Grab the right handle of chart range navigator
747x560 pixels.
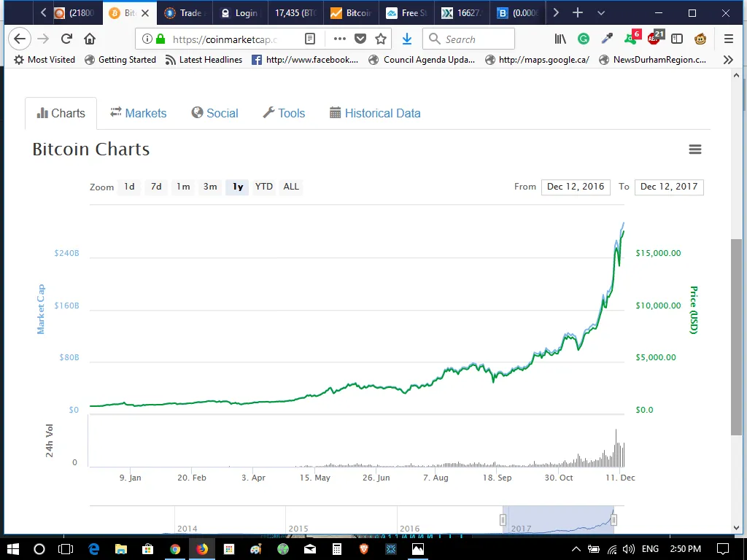[x=614, y=519]
